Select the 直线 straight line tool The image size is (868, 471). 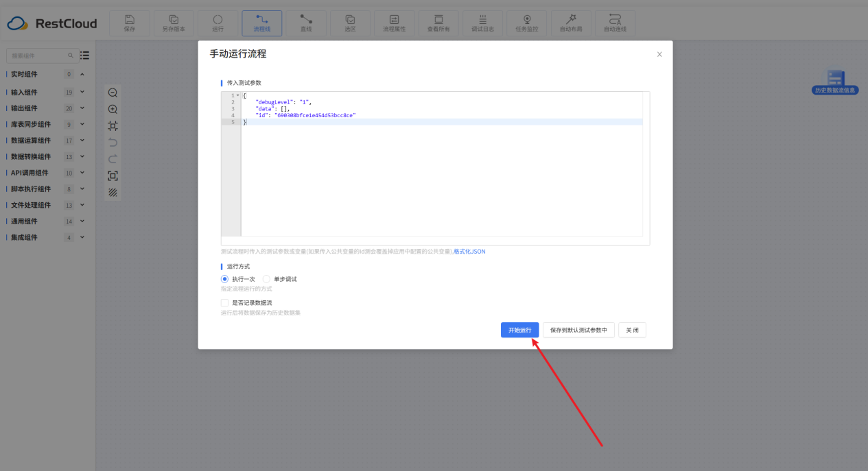[x=306, y=23]
